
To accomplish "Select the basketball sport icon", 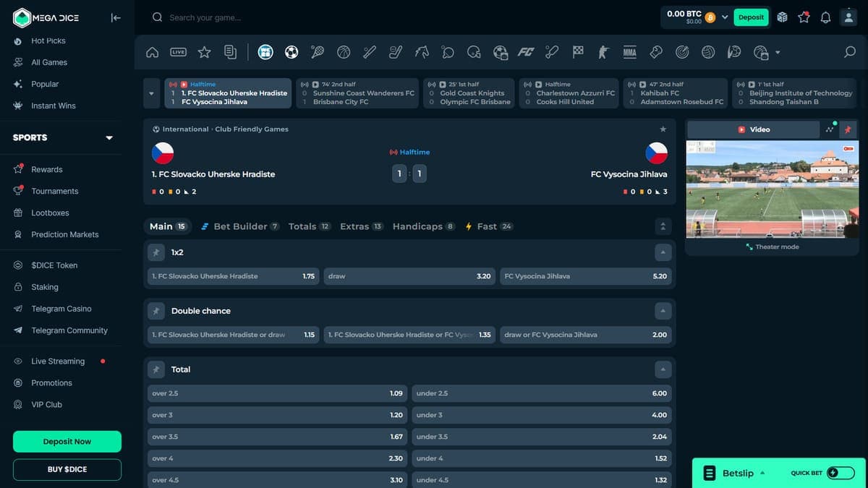I will [x=344, y=52].
